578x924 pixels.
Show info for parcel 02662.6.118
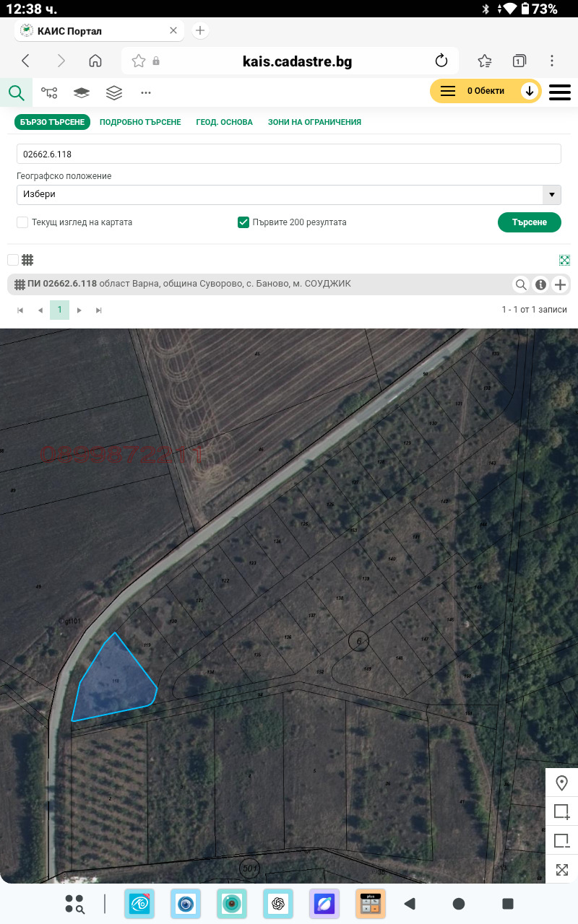tap(540, 284)
